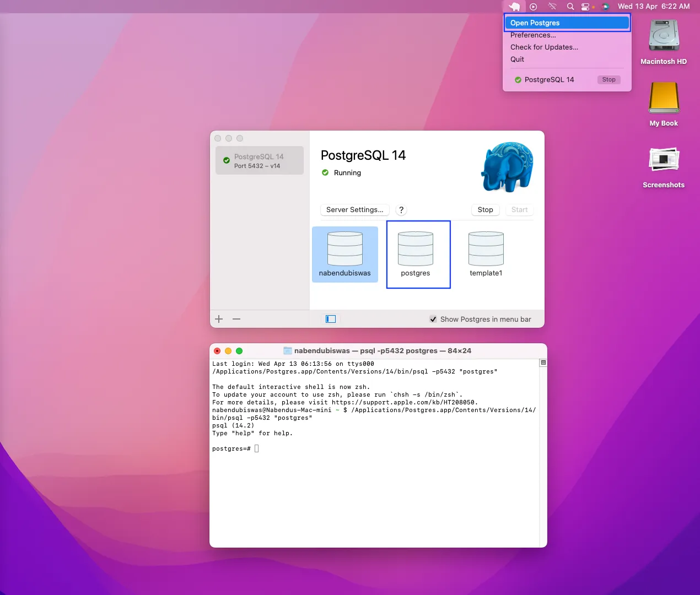This screenshot has width=700, height=595.
Task: Click the Terminal window's vertical scrollbar track
Action: [x=543, y=457]
